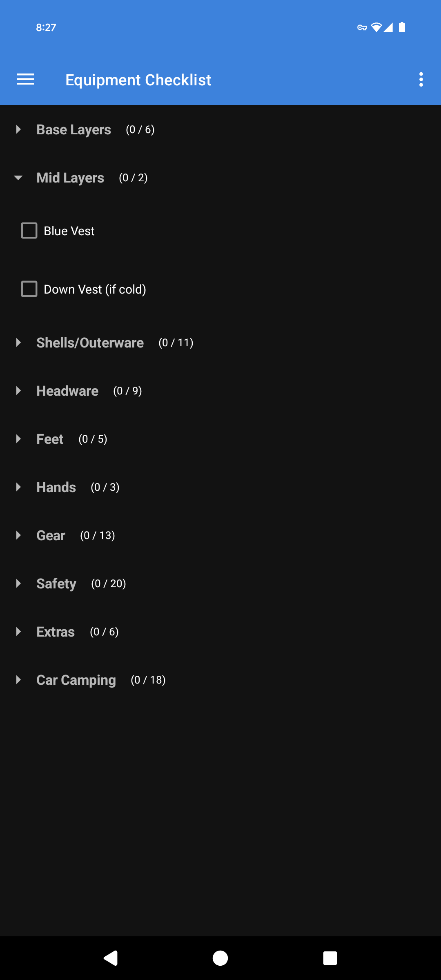Viewport: 441px width, 980px height.
Task: Open the three-dot overflow menu
Action: point(421,79)
